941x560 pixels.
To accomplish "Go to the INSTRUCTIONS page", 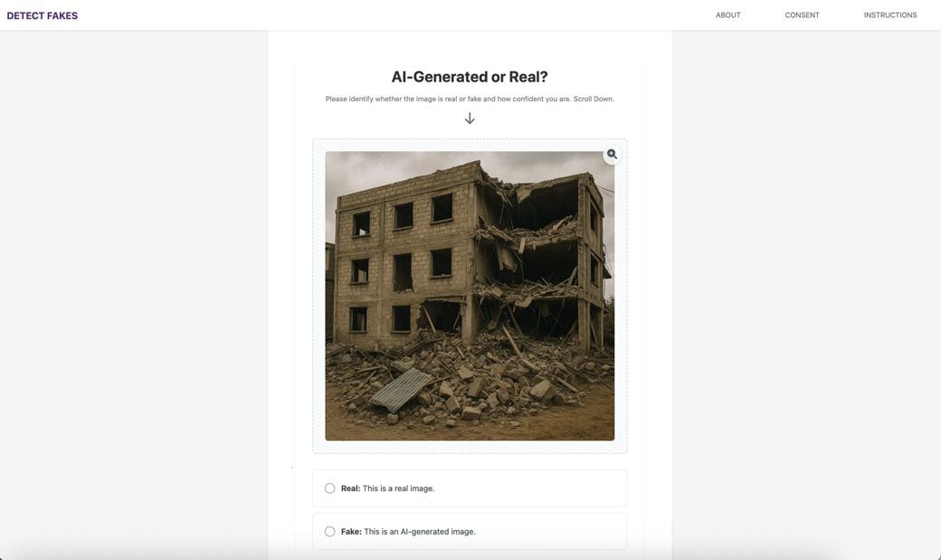I will point(890,15).
